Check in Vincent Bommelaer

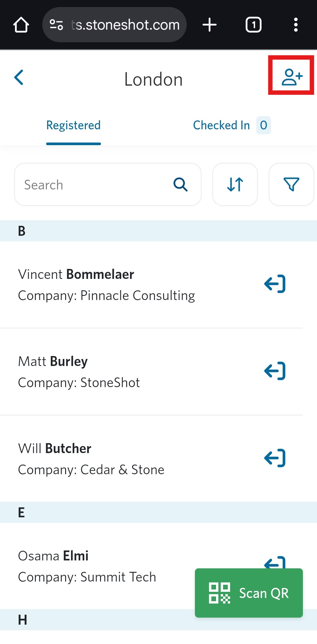point(275,284)
